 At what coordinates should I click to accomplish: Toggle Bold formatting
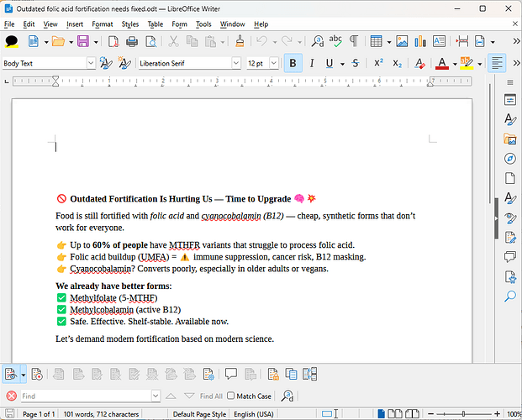point(293,63)
